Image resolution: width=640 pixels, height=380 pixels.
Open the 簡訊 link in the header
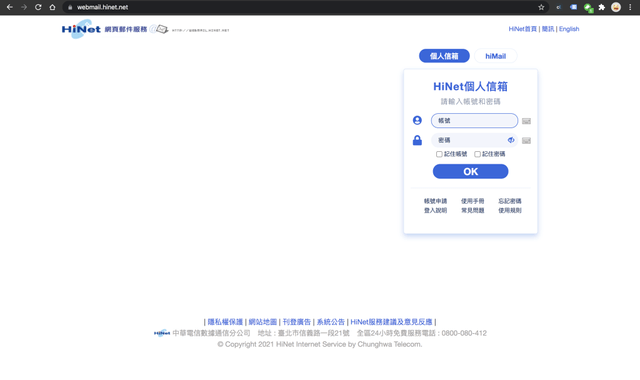pos(548,29)
